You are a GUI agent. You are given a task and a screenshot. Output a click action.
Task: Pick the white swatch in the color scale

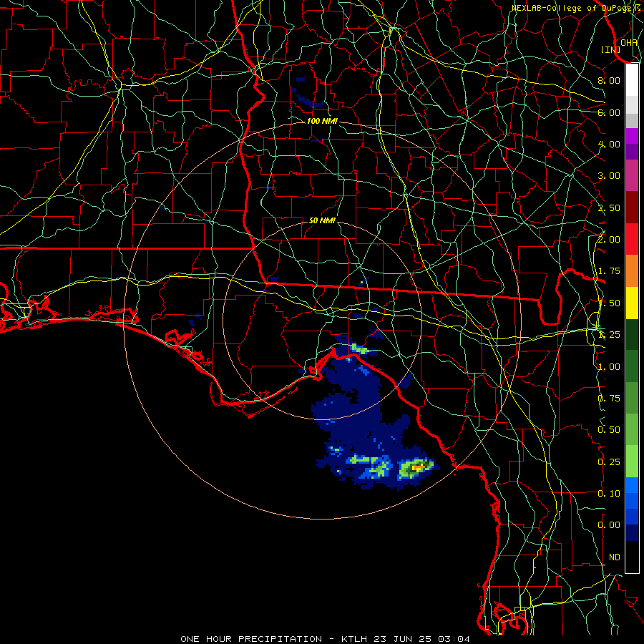click(x=632, y=80)
